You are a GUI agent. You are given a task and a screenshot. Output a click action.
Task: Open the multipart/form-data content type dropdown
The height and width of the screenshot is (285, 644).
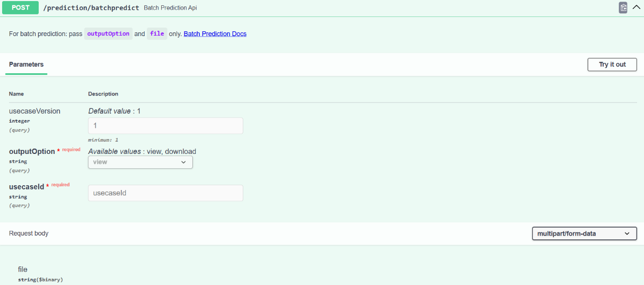[584, 234]
